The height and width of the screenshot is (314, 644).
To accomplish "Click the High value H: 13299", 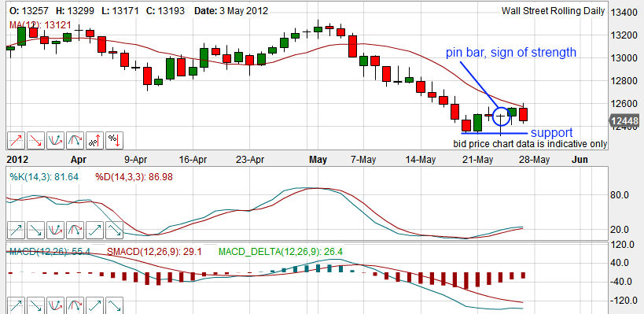I will click(77, 11).
